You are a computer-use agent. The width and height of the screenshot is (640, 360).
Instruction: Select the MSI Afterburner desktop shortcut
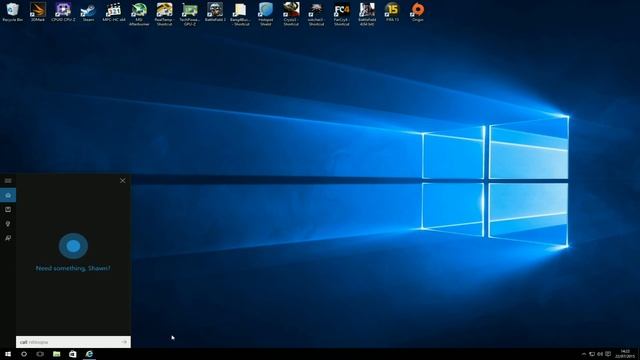click(139, 14)
